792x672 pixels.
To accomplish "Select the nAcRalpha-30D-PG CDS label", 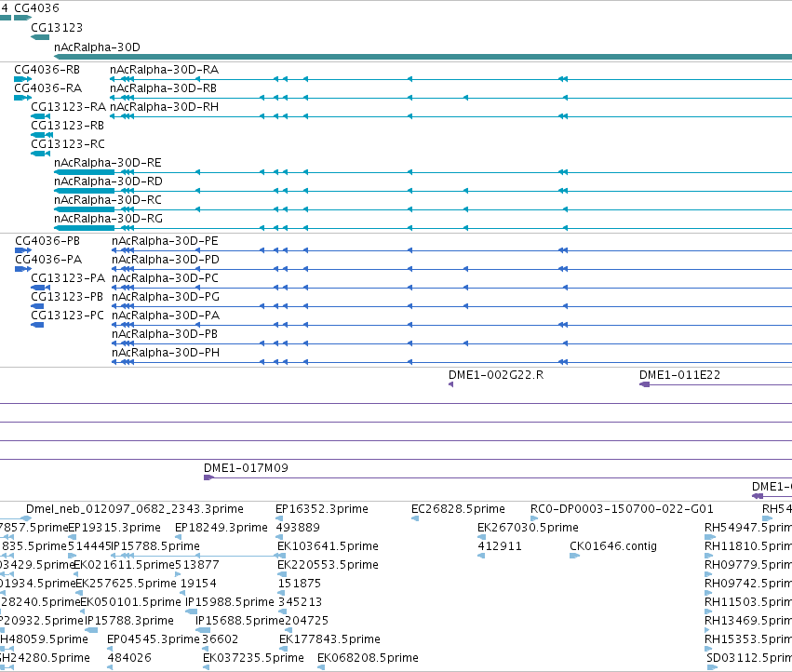I will click(166, 297).
